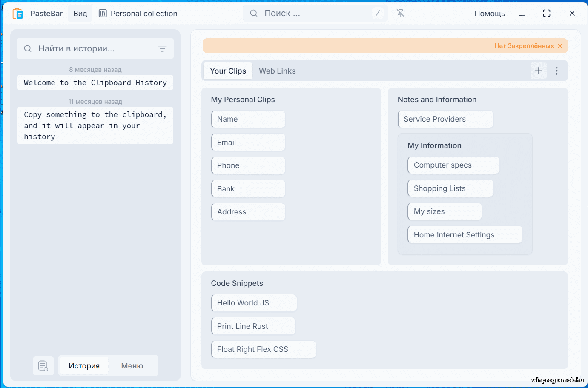Click the Hello World JS snippet

[254, 303]
